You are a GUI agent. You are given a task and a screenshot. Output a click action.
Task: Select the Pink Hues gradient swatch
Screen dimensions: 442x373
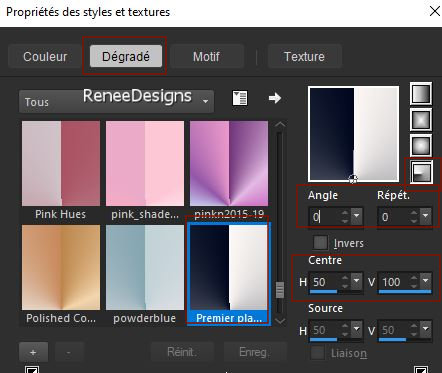click(61, 163)
